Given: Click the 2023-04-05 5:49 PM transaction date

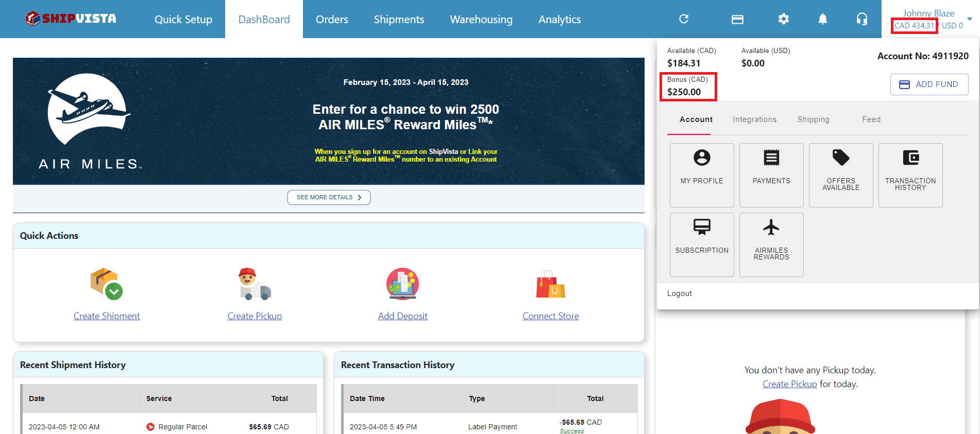Looking at the screenshot, I should 383,427.
